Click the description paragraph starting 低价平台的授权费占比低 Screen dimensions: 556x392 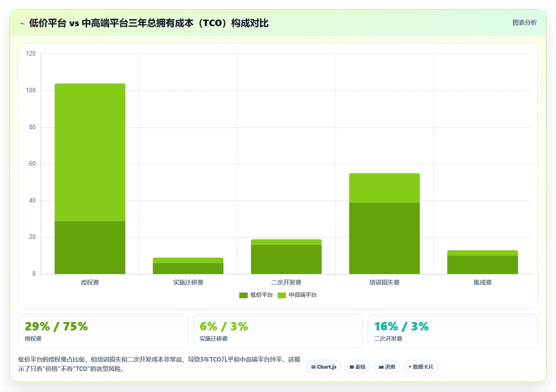(x=159, y=364)
